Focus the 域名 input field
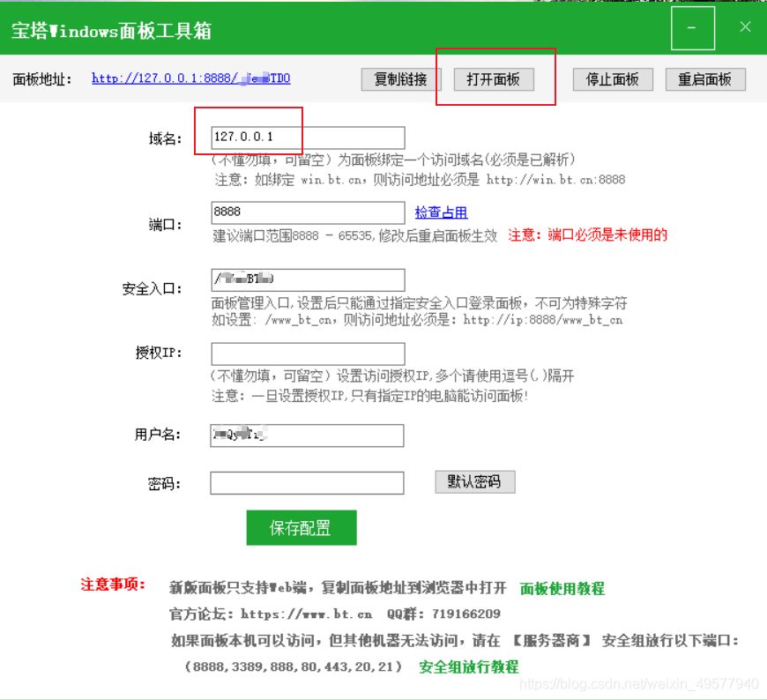This screenshot has height=700, width=767. (309, 138)
